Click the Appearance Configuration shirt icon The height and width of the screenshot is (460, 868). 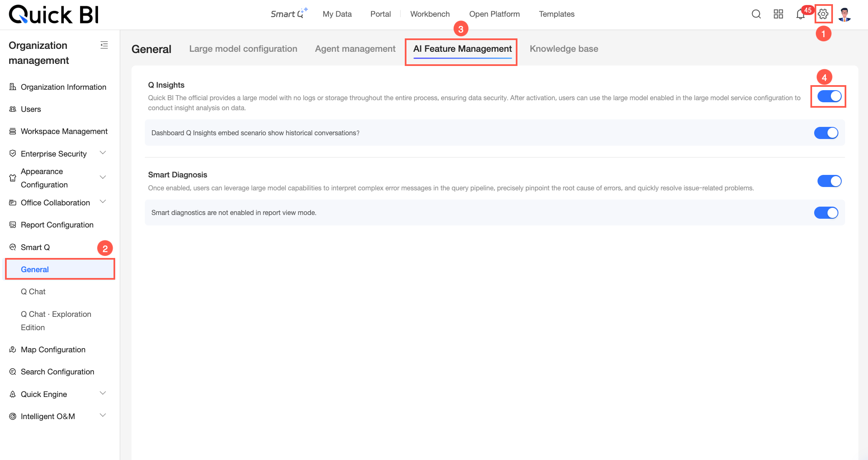point(13,178)
